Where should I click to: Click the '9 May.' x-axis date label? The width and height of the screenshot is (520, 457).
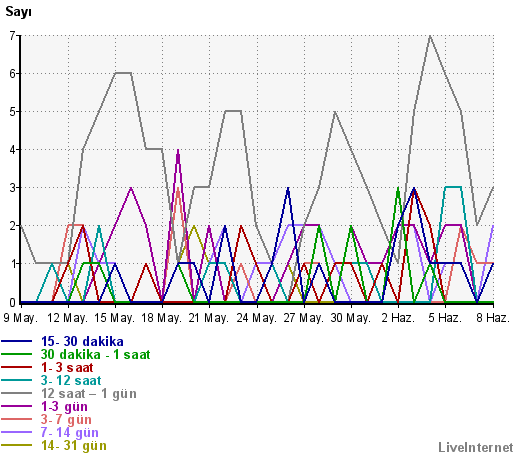point(20,318)
